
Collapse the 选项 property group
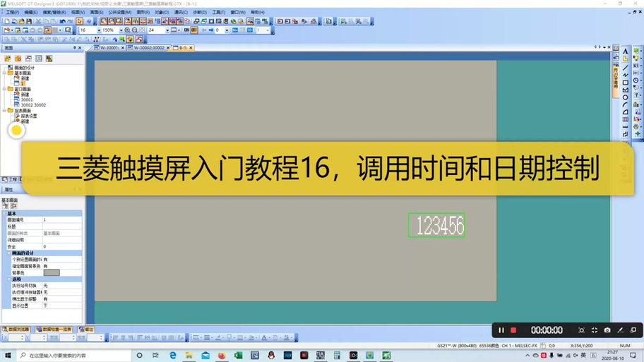[9, 279]
